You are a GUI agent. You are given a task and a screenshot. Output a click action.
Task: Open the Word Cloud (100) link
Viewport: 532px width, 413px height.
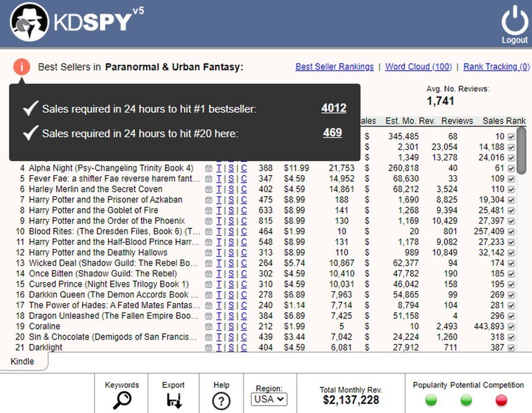(x=419, y=66)
